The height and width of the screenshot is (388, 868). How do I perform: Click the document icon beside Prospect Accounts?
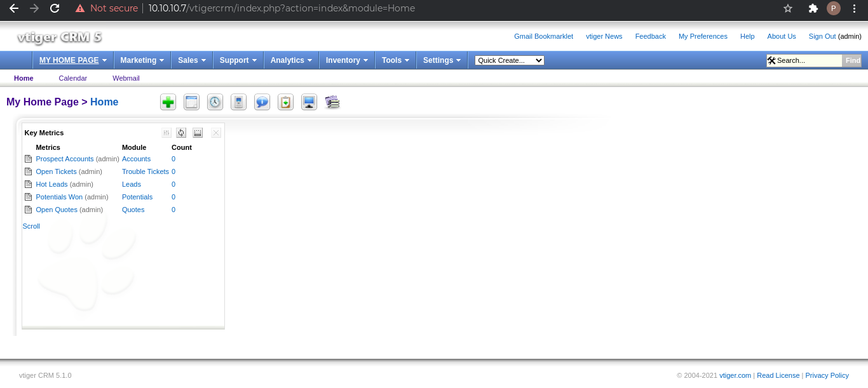[x=28, y=159]
